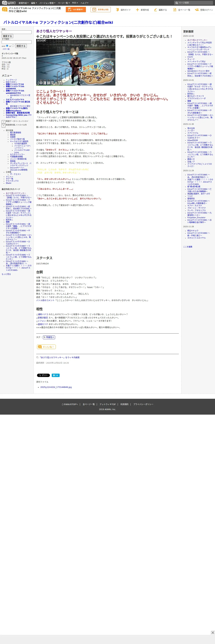This screenshot has height=644, width=215.
Task: Click footer link 利用規約
Action: pyautogui.click(x=124, y=404)
